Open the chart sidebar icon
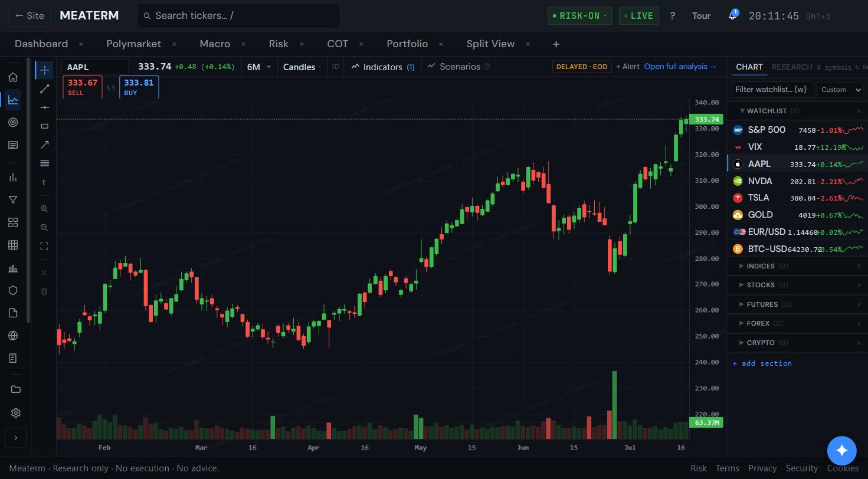 13,100
